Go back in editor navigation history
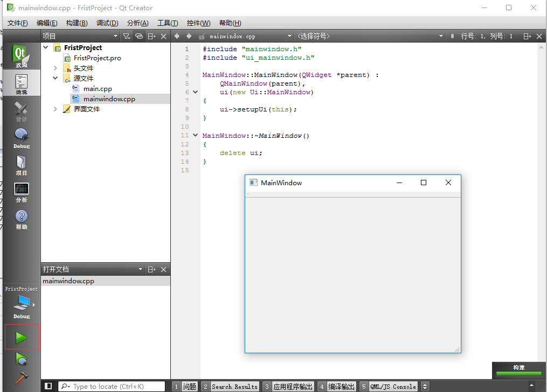The image size is (547, 392). click(177, 36)
